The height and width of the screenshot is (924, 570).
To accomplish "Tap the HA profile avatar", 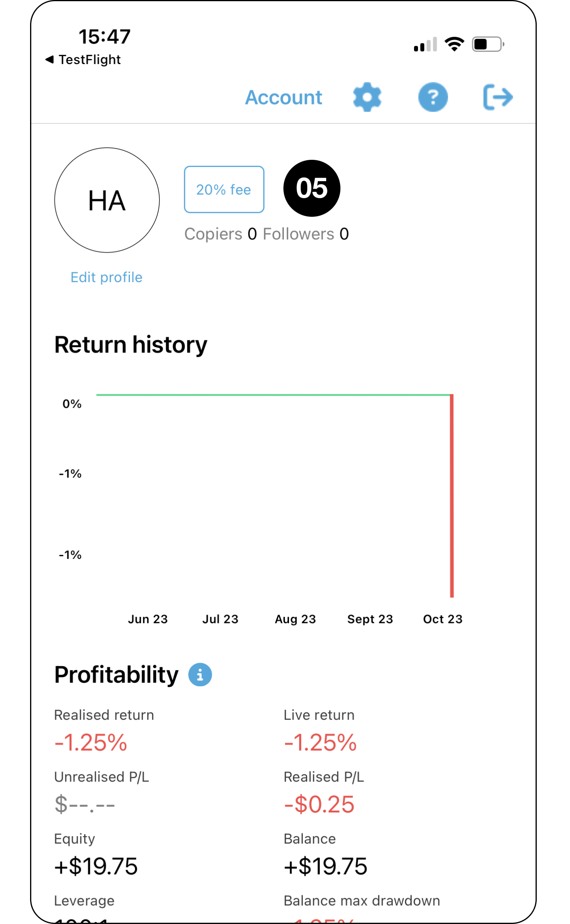I will click(107, 200).
